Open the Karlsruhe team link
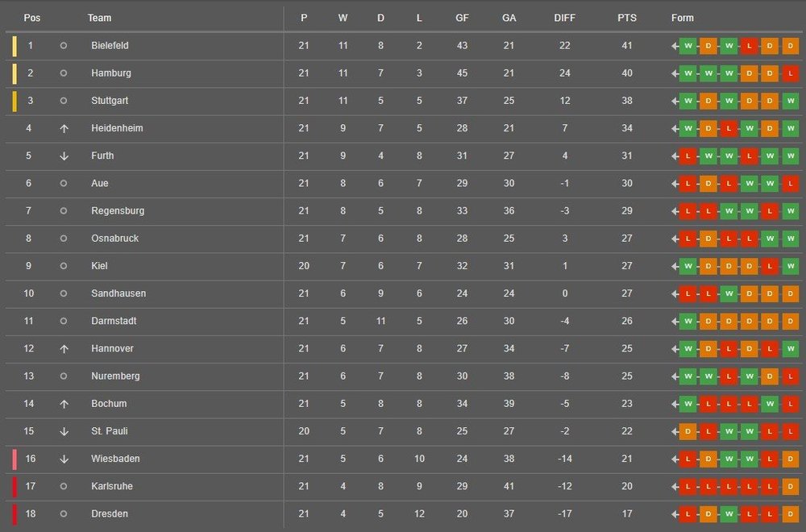806x532 pixels. click(111, 486)
